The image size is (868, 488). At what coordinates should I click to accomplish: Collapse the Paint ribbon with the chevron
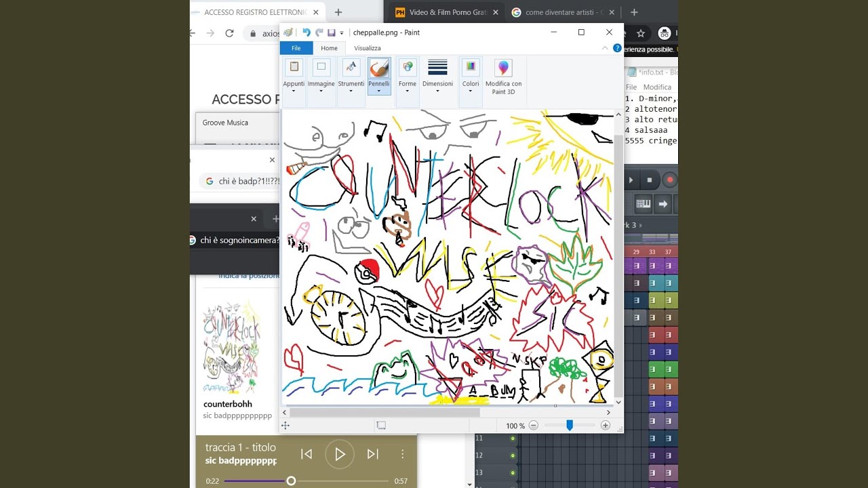605,48
